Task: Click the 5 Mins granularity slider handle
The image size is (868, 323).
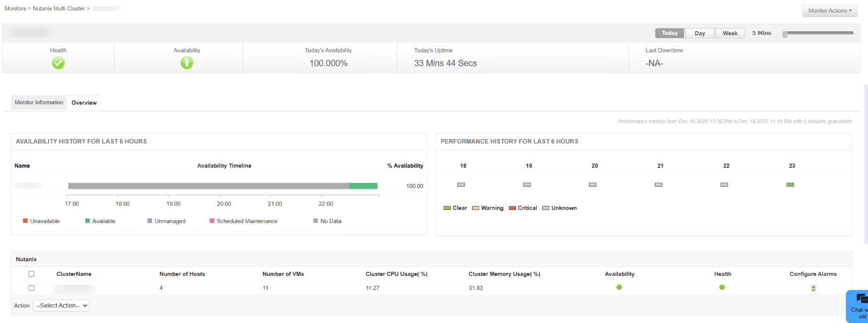Action: (785, 34)
